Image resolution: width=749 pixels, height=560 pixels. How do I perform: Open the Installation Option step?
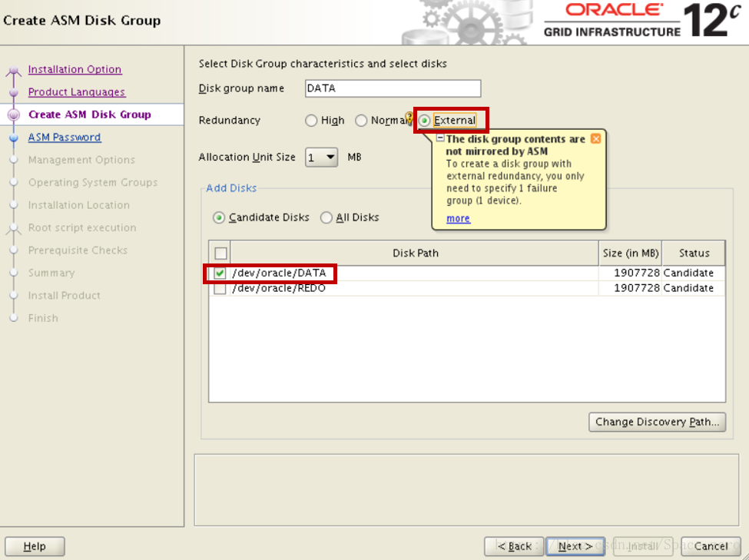pos(75,69)
